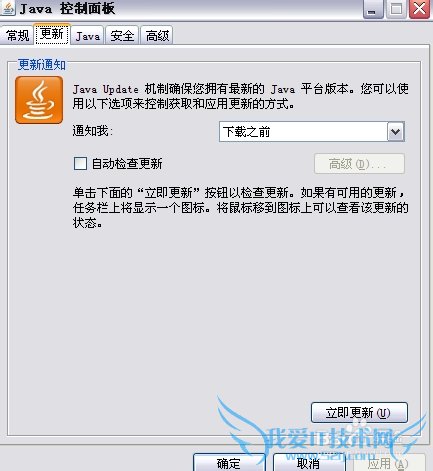433x471 pixels.
Task: Click the greyed-out 高级(D)... button
Action: point(359,164)
